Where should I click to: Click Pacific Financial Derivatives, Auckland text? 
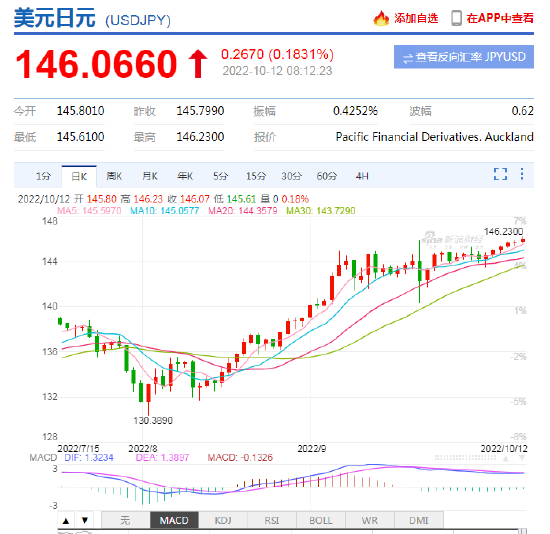[435, 137]
